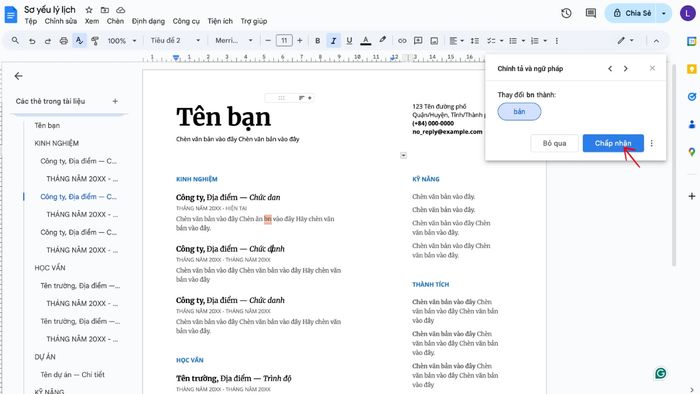Image resolution: width=700 pixels, height=394 pixels.
Task: Open the text alignment dropdown
Action: 456,41
